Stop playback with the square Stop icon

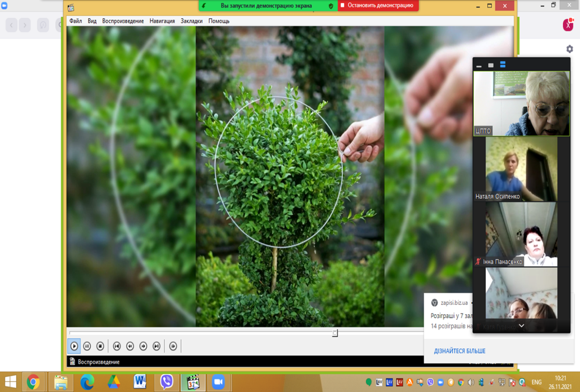100,346
